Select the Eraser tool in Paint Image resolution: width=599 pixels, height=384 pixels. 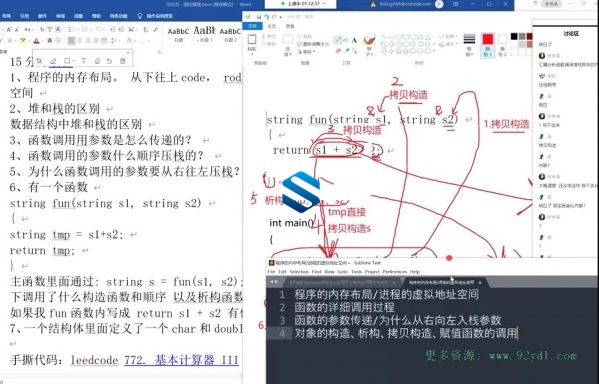[338, 50]
